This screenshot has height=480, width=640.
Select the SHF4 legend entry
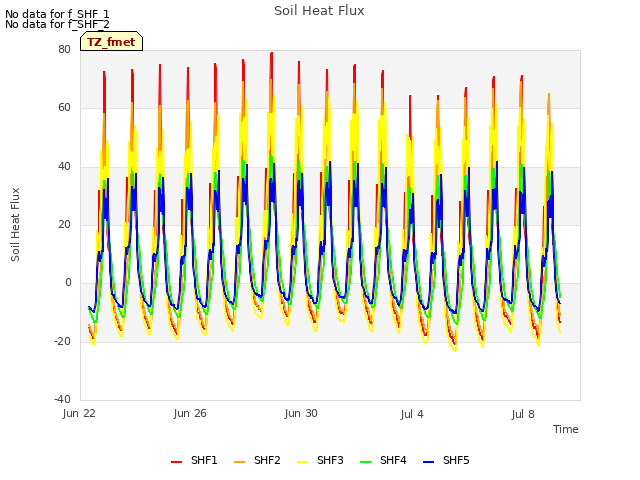click(x=383, y=460)
